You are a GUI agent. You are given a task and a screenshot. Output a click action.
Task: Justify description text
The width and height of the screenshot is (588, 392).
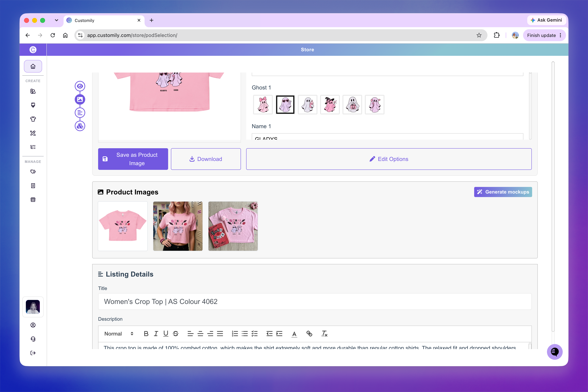(220, 334)
